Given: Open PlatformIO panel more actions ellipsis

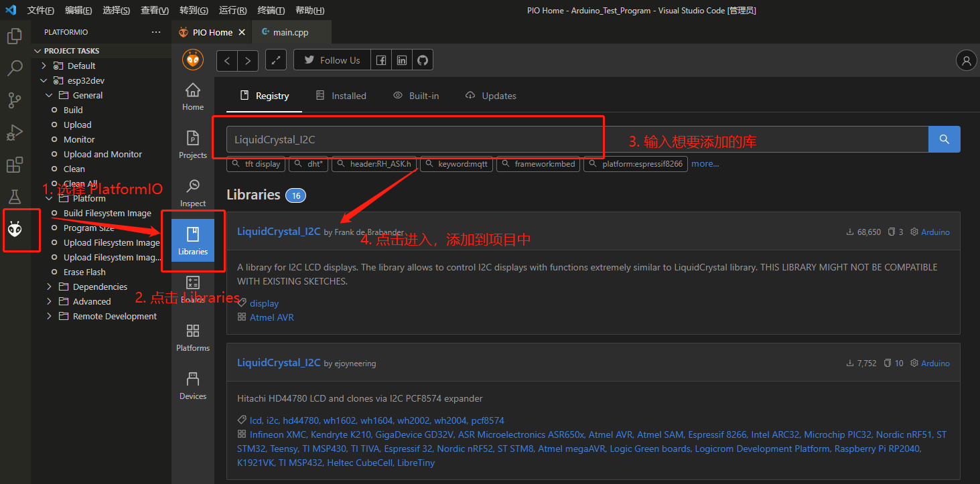Looking at the screenshot, I should 156,32.
